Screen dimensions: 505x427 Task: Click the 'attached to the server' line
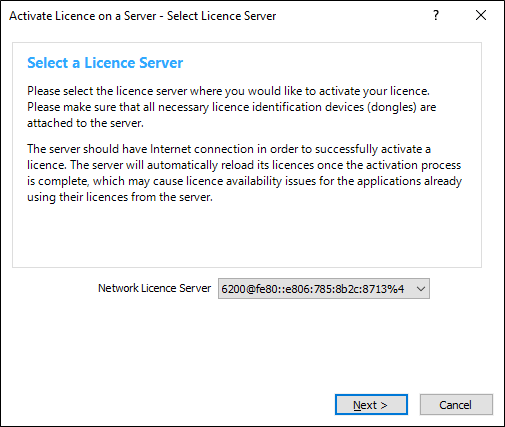[x=85, y=123]
